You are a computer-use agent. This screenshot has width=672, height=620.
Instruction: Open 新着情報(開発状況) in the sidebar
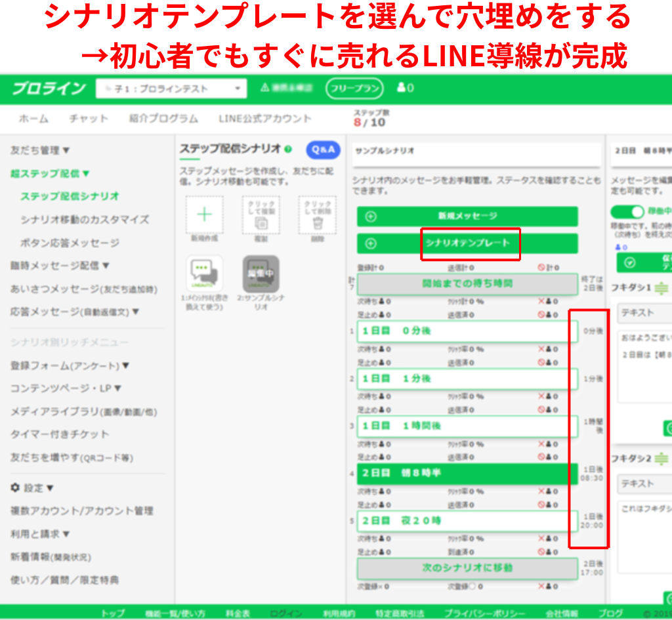tap(51, 557)
